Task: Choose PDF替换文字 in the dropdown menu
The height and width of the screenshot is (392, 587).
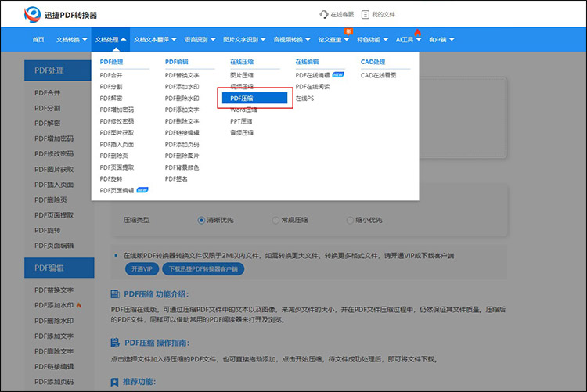Action: pos(182,75)
